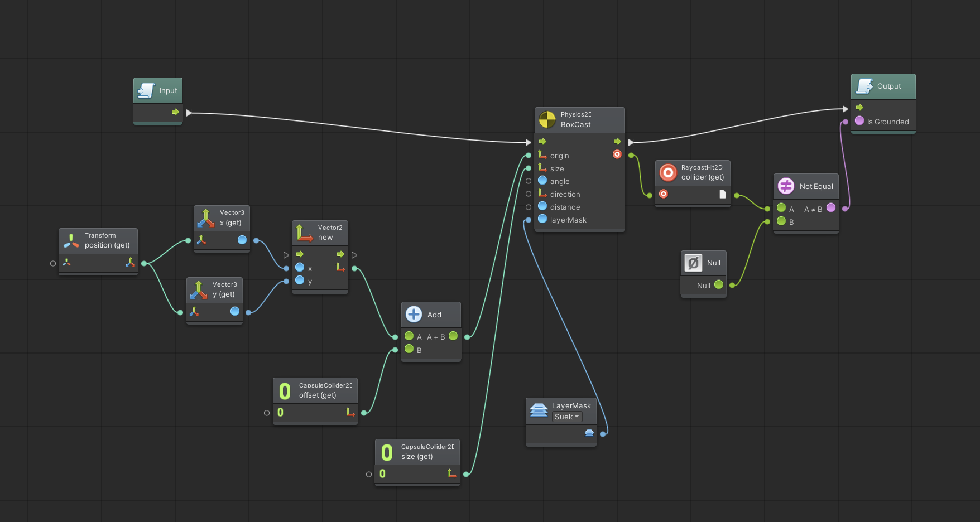Click the Output node icon
Image resolution: width=980 pixels, height=522 pixels.
tap(864, 86)
